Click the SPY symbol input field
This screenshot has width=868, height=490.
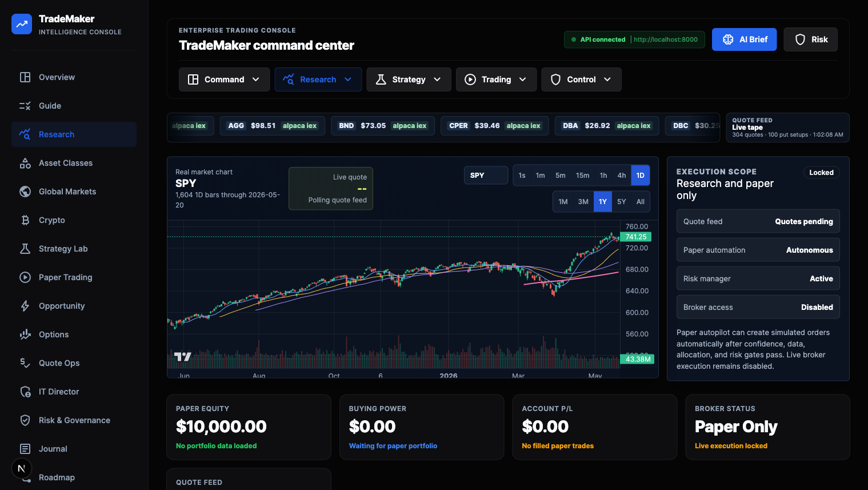coord(486,176)
